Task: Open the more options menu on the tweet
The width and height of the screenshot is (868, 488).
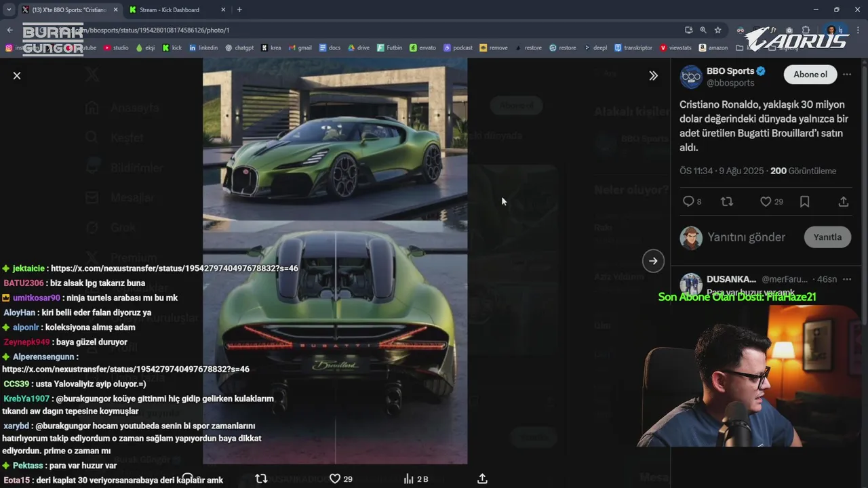Action: pyautogui.click(x=847, y=75)
